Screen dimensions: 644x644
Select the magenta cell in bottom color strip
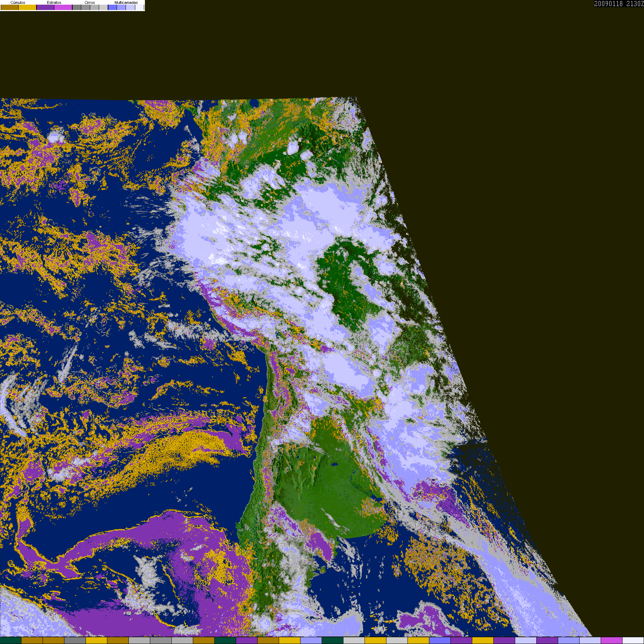point(612,640)
